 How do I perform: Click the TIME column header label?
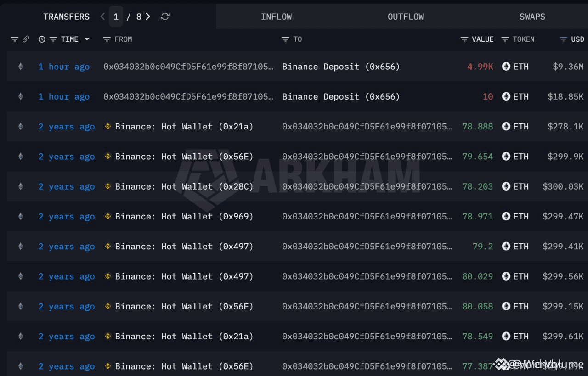tap(70, 39)
